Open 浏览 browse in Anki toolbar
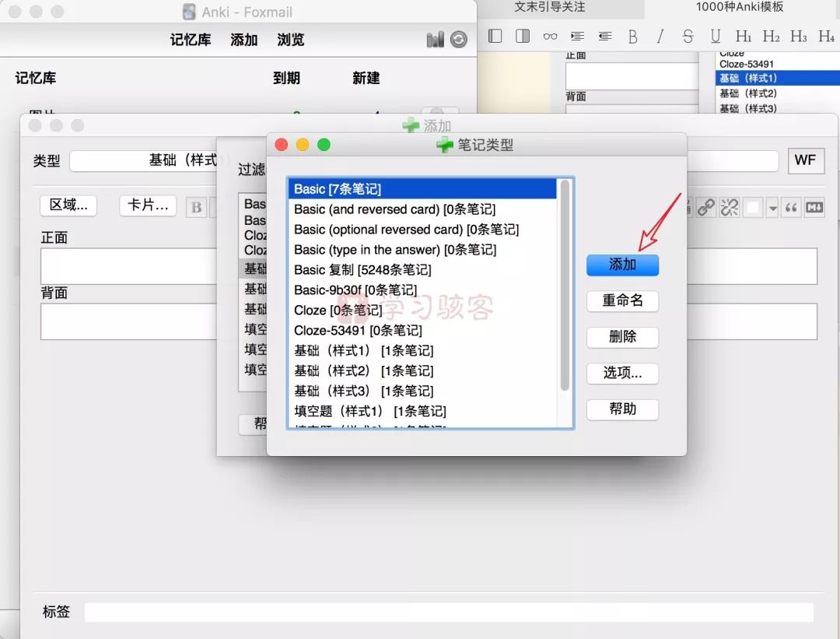This screenshot has height=639, width=840. (x=290, y=40)
